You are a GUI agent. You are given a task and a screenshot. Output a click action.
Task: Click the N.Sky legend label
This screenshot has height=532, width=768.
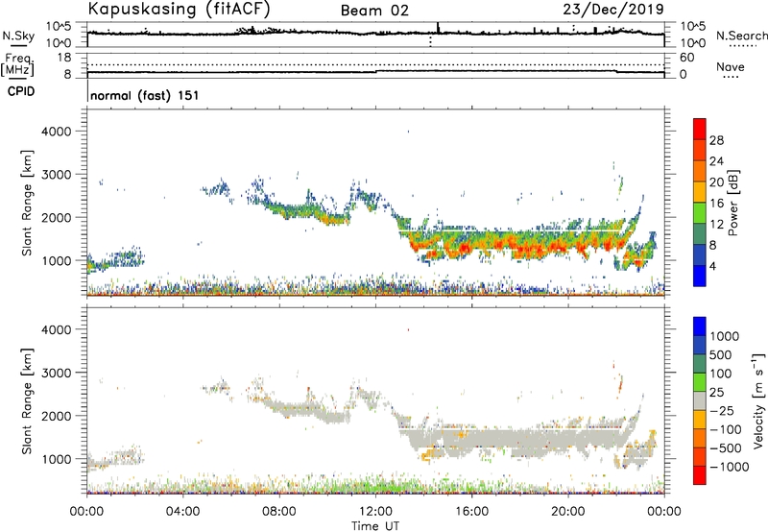[x=18, y=36]
